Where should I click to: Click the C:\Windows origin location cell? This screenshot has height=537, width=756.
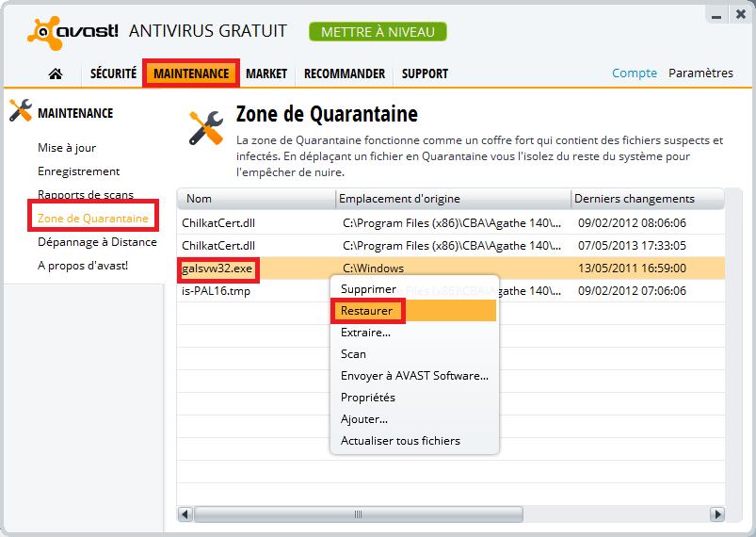pos(373,268)
